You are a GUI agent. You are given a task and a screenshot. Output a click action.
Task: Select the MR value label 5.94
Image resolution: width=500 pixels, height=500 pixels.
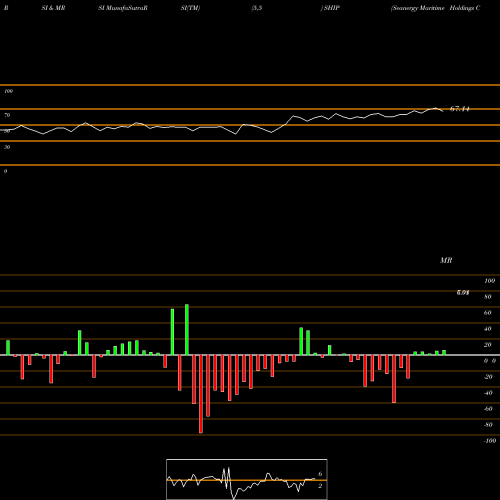click(463, 293)
